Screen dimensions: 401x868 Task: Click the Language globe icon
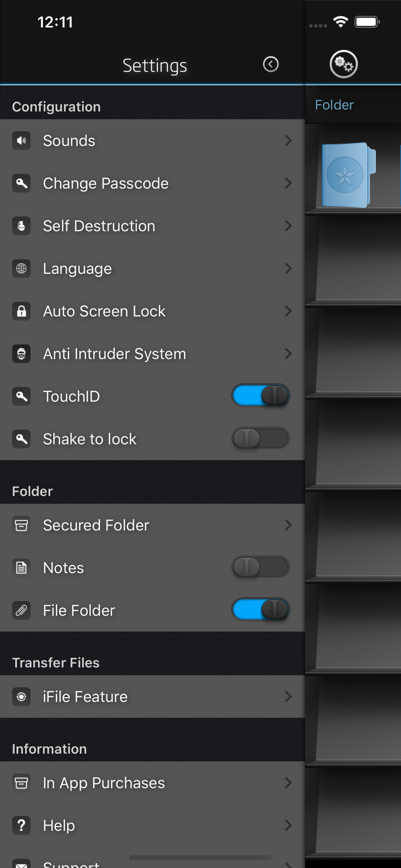click(x=21, y=268)
